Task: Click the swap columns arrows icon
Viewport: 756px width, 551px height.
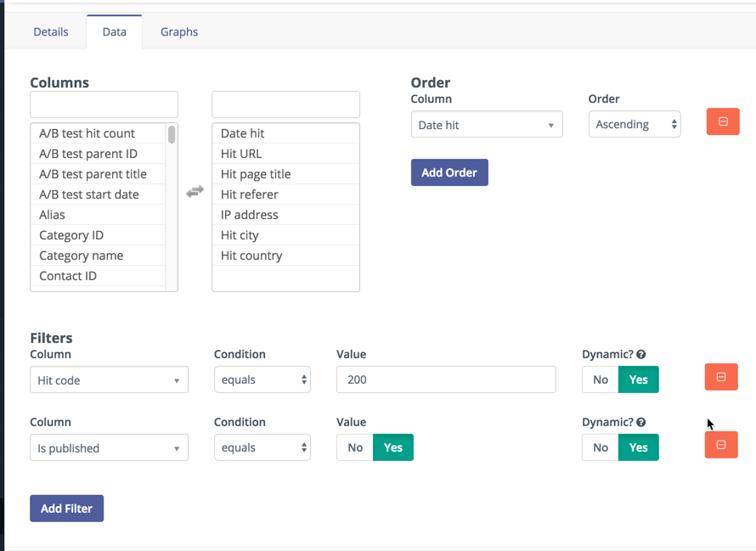Action: point(195,191)
